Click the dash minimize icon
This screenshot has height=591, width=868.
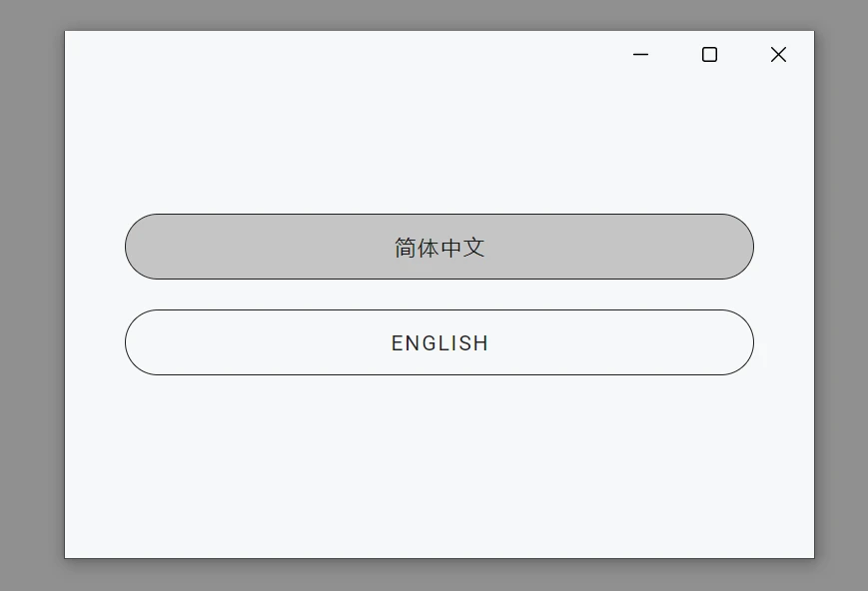pos(641,54)
